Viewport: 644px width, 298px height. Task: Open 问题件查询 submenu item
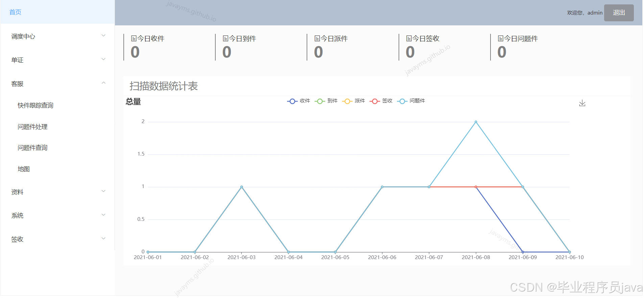[32, 148]
